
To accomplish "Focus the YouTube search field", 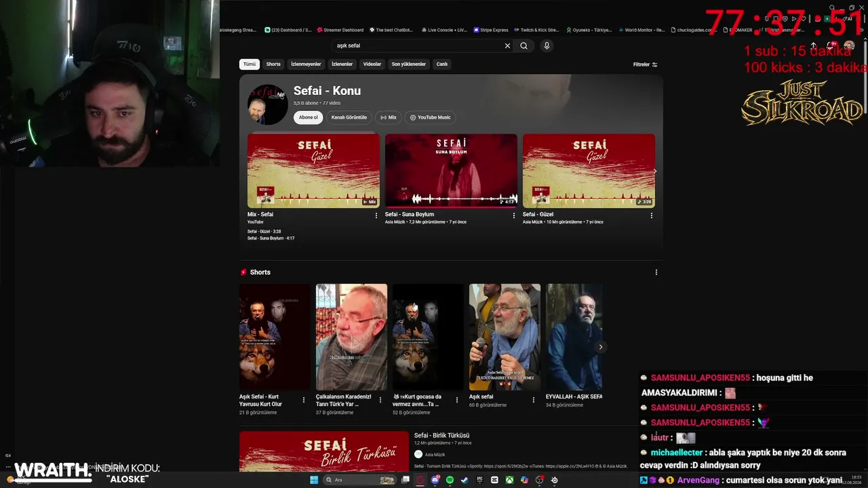I will tap(417, 46).
